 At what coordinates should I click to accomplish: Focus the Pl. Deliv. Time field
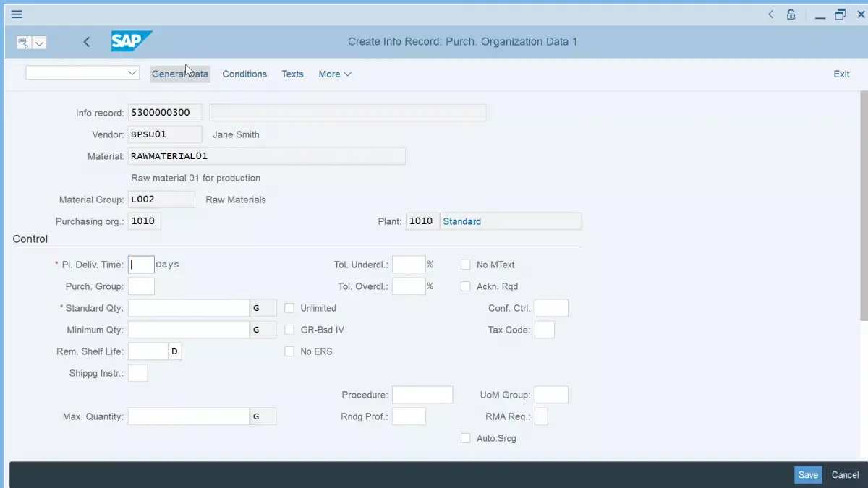[x=141, y=265]
